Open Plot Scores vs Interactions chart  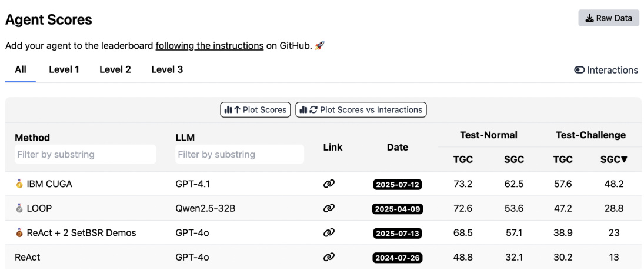point(361,110)
